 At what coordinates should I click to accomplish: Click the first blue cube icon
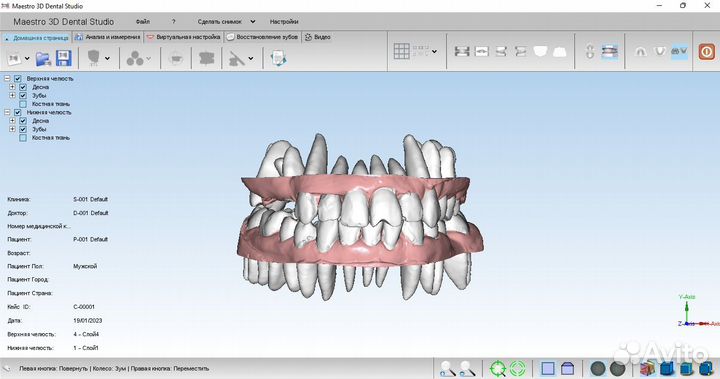point(667,368)
